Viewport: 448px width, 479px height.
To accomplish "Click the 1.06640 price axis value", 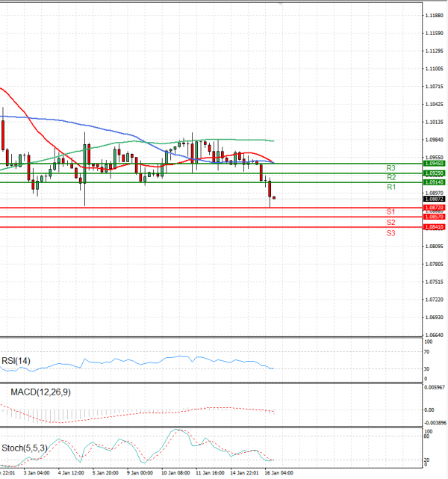I will [x=435, y=335].
